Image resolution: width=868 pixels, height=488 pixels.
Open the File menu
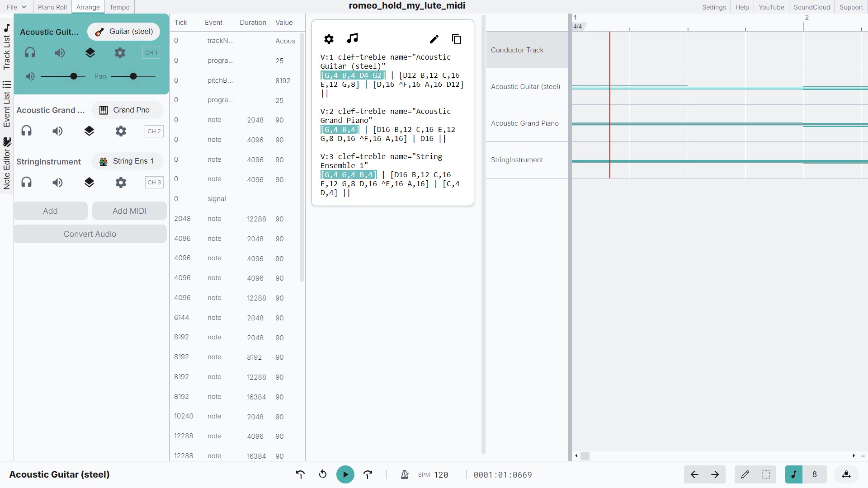[15, 7]
